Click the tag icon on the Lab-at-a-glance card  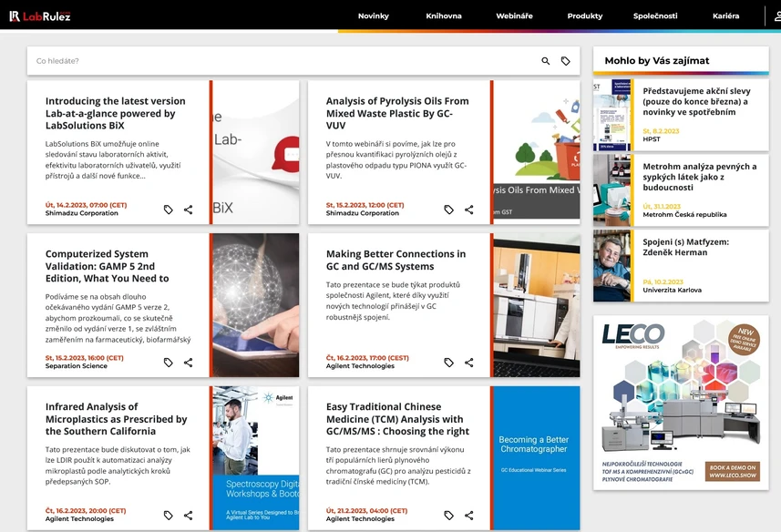(168, 210)
